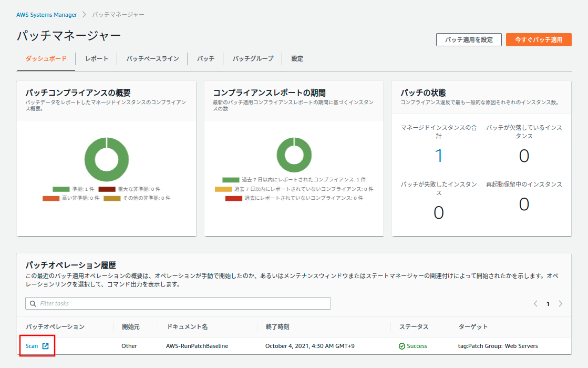
Task: Go to previous page with left chevron
Action: (x=535, y=304)
